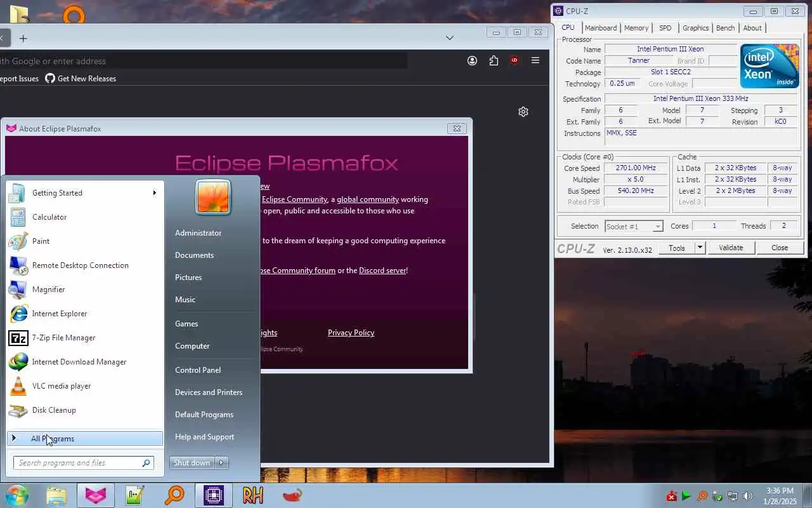Open the browser extensions puzzle icon
The image size is (812, 508).
(494, 60)
